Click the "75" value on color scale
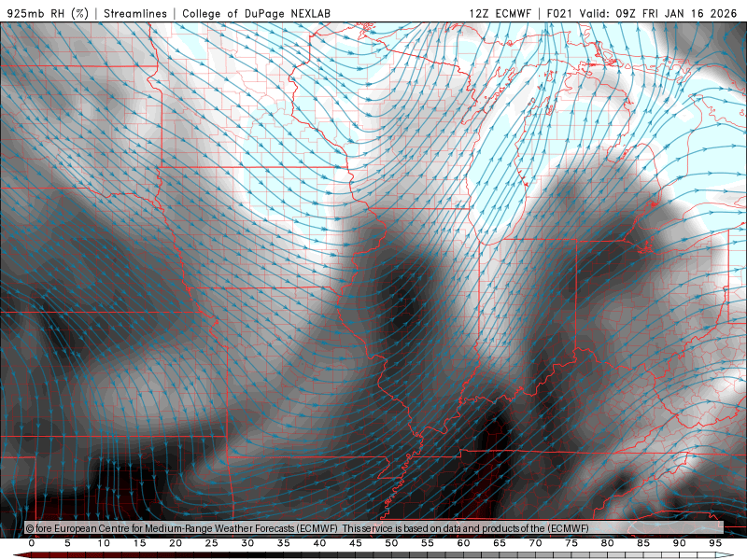Viewport: 747px width, 560px height. click(571, 543)
